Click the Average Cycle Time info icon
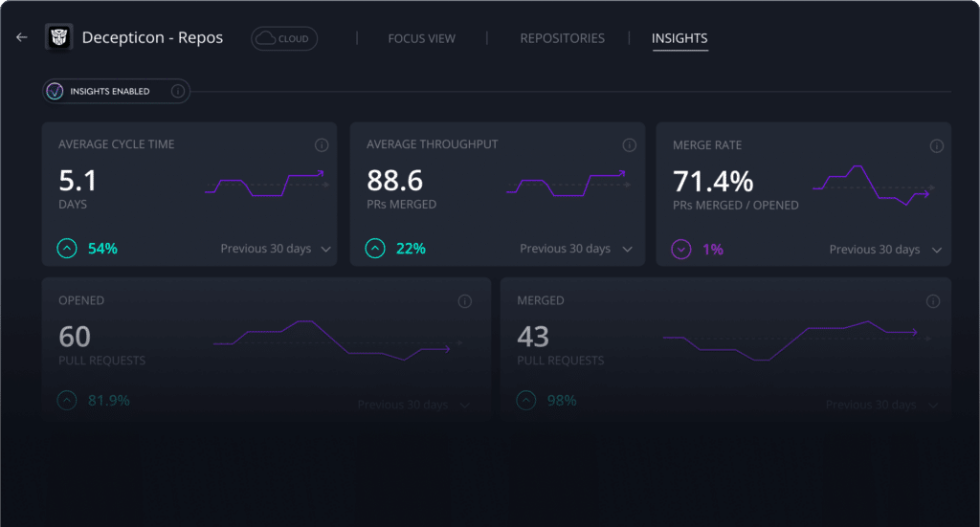Viewport: 980px width, 527px height. coord(322,145)
